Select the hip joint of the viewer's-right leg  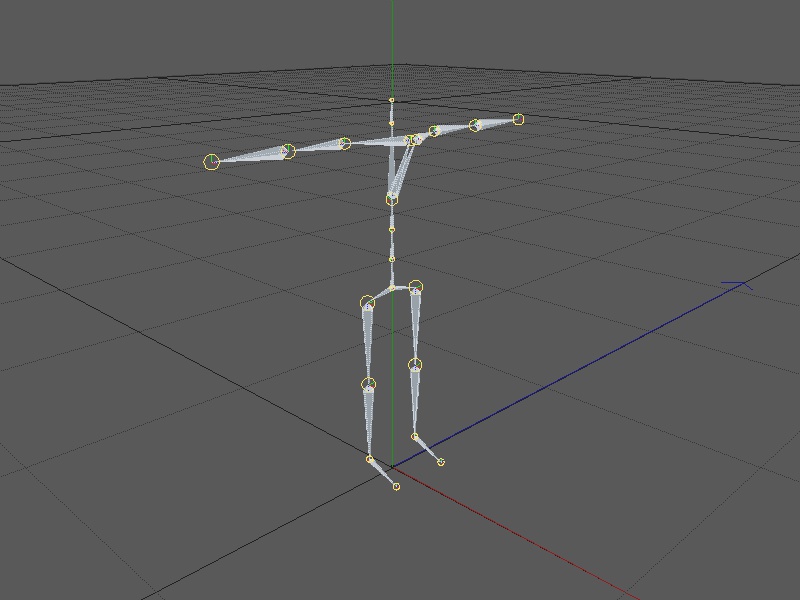[416, 287]
